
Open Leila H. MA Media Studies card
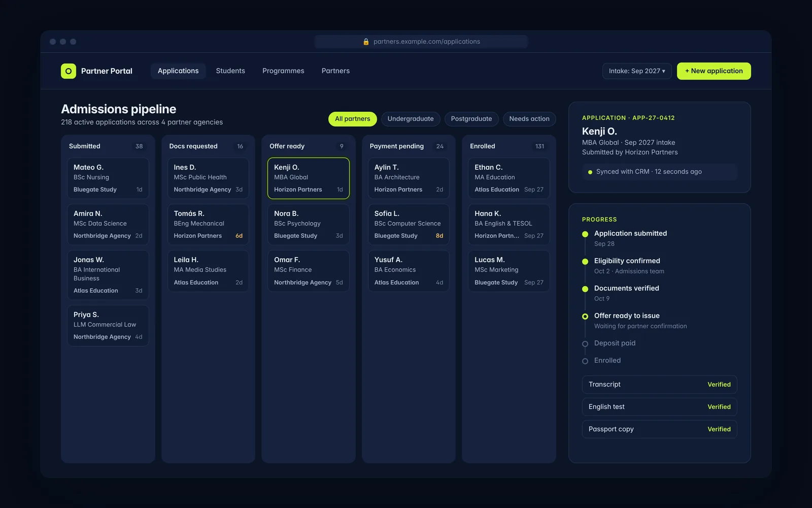pyautogui.click(x=208, y=271)
